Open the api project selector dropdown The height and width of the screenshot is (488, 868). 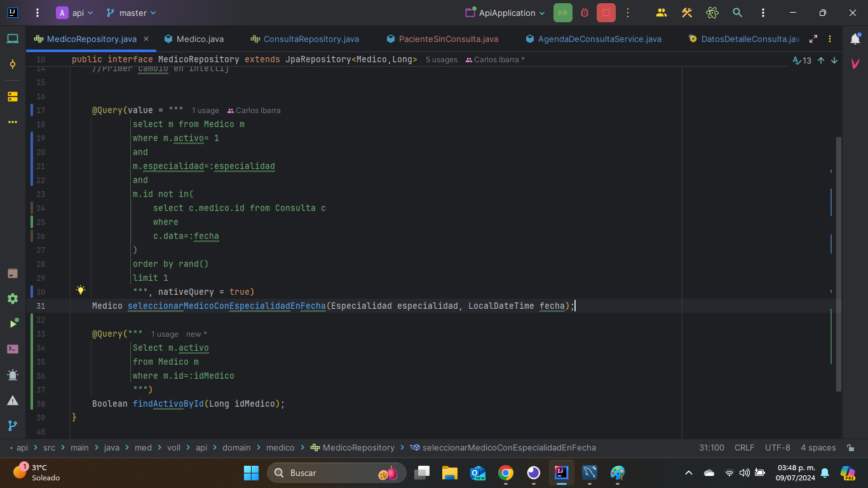(74, 13)
